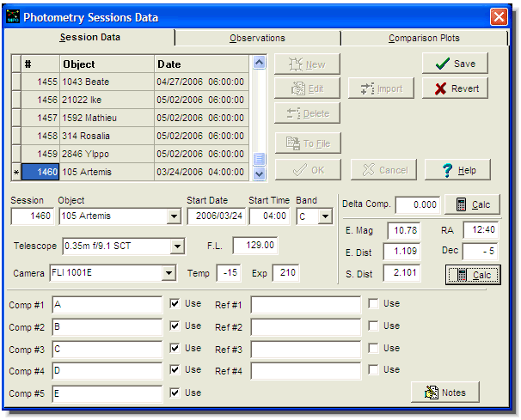
Task: Click Calc next to Delta Comp.
Action: click(x=472, y=204)
